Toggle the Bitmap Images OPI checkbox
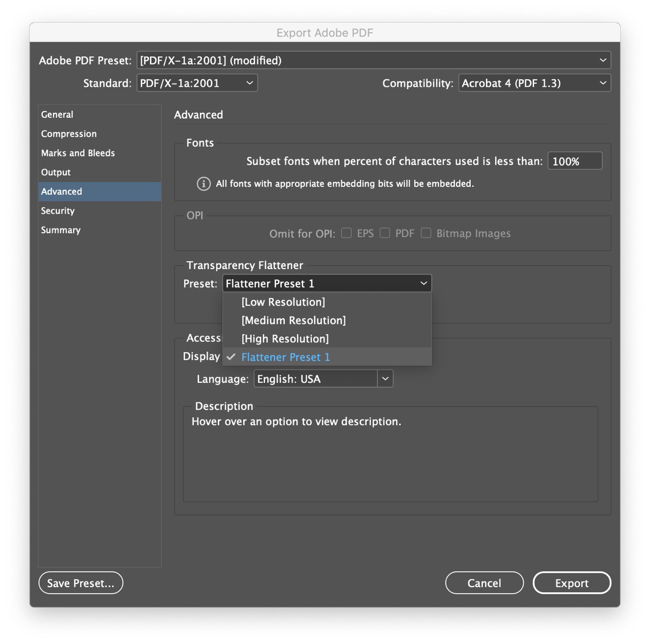This screenshot has height=644, width=650. point(426,233)
